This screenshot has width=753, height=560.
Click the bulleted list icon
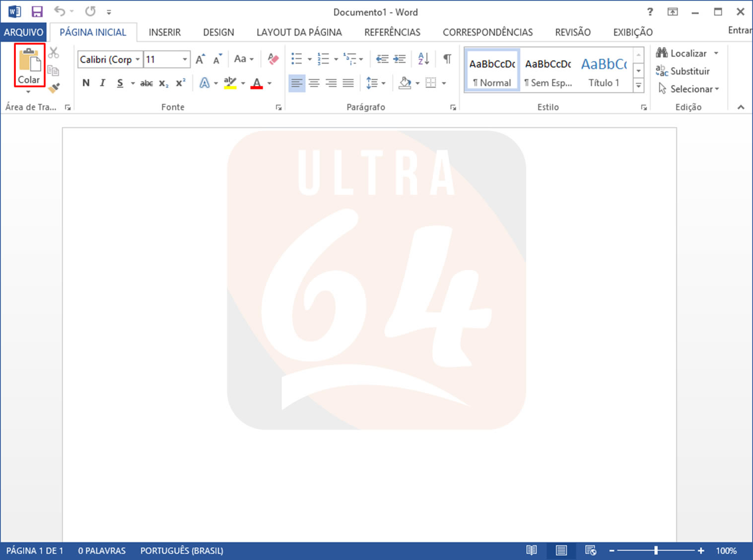297,59
